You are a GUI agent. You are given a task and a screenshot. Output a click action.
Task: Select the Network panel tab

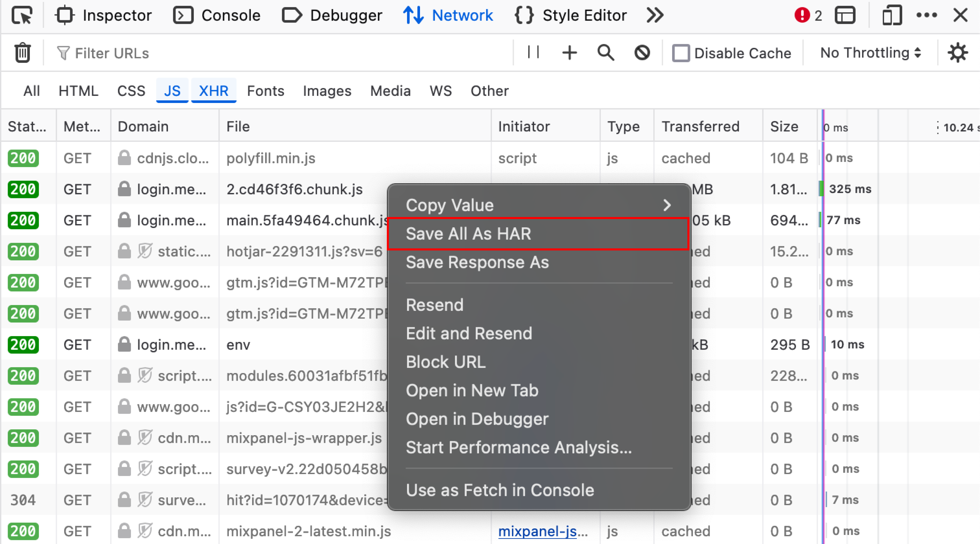click(448, 16)
